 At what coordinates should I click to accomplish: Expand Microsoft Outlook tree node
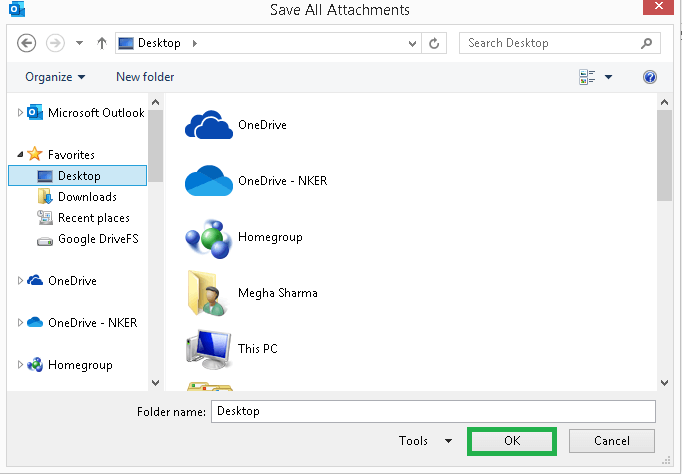tap(20, 113)
